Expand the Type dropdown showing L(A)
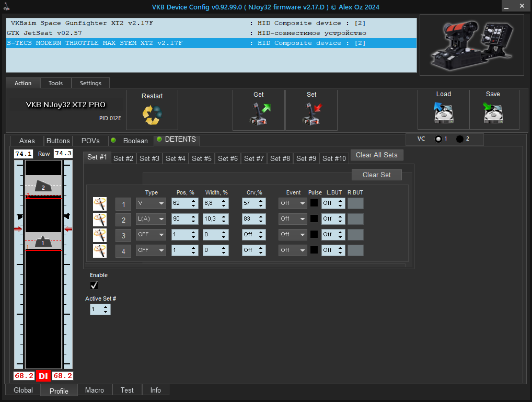The height and width of the screenshot is (402, 532). [151, 219]
